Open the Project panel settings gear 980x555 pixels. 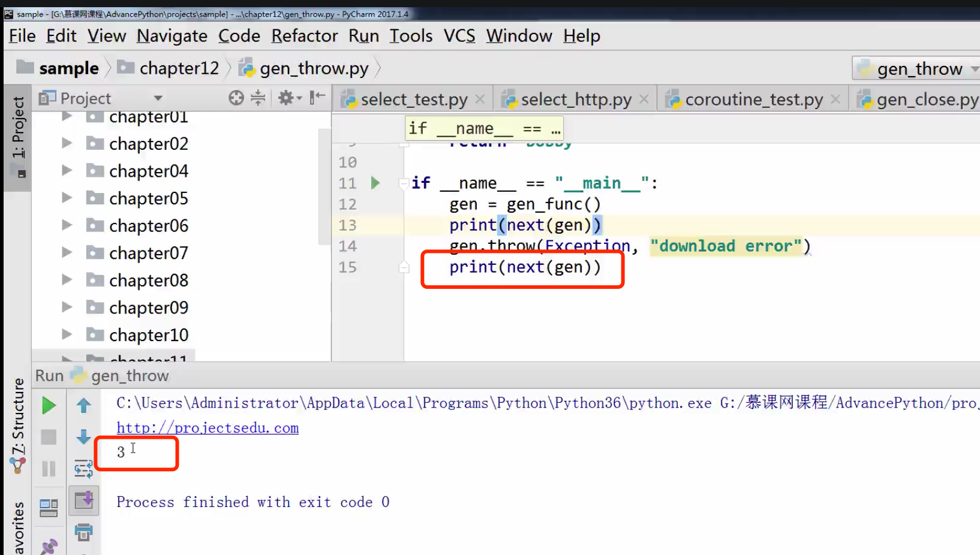click(289, 98)
